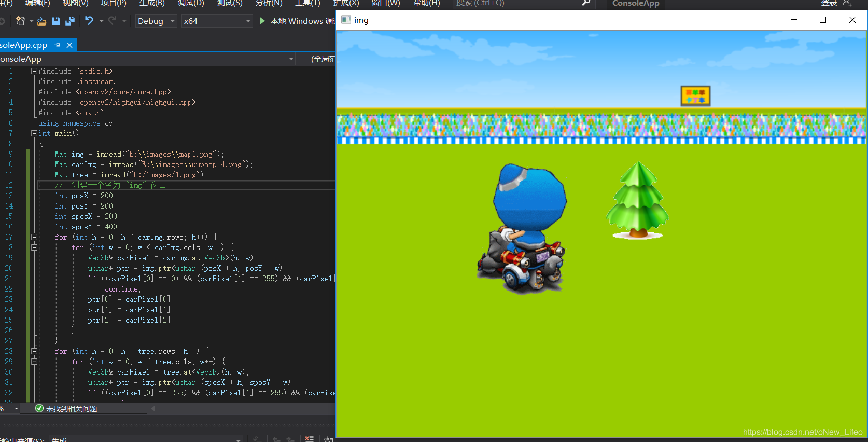Image resolution: width=868 pixels, height=442 pixels.
Task: Collapse the for loop at line 28
Action: (34, 351)
